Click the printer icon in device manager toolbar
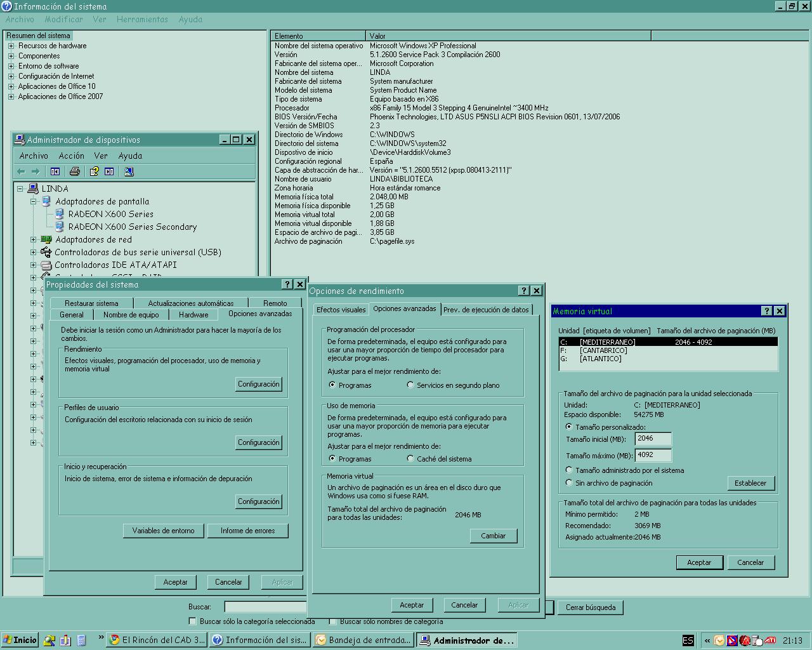This screenshot has height=650, width=812. point(75,171)
